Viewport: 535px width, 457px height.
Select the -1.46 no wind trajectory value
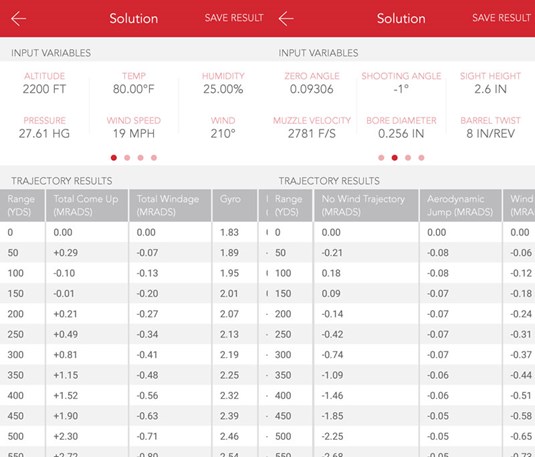332,396
